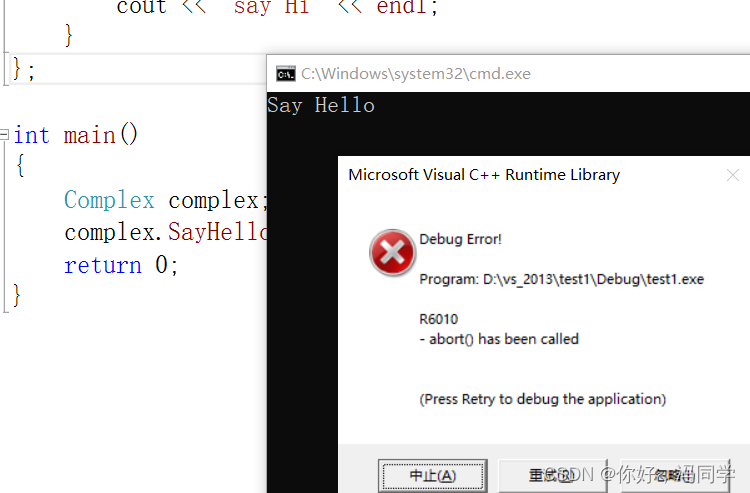Click '(Press Retry to debug the application)' text

(542, 399)
